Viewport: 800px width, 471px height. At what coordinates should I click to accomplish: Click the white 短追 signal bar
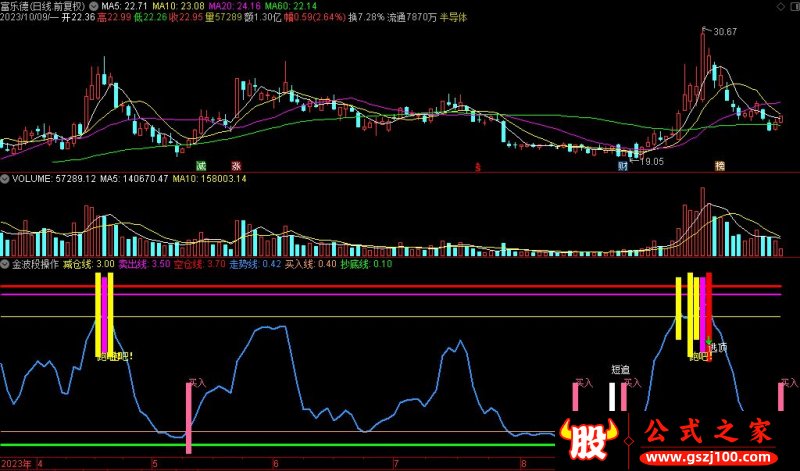612,397
